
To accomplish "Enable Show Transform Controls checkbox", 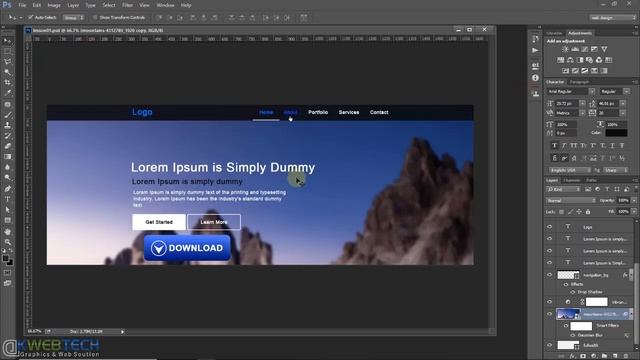I will [x=95, y=18].
